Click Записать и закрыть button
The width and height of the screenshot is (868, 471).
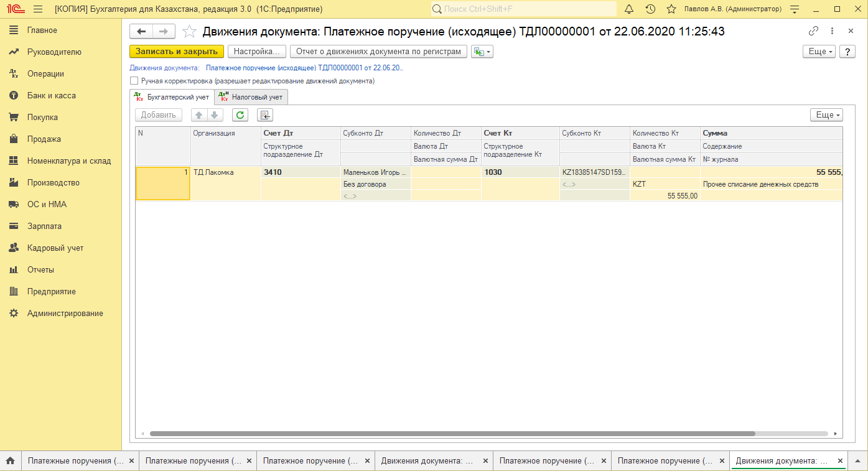tap(177, 52)
